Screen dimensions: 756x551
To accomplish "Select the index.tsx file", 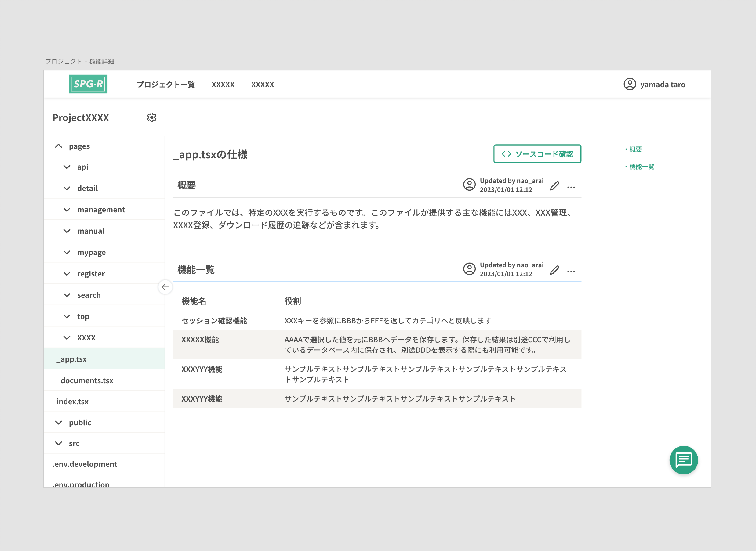I will pyautogui.click(x=72, y=402).
